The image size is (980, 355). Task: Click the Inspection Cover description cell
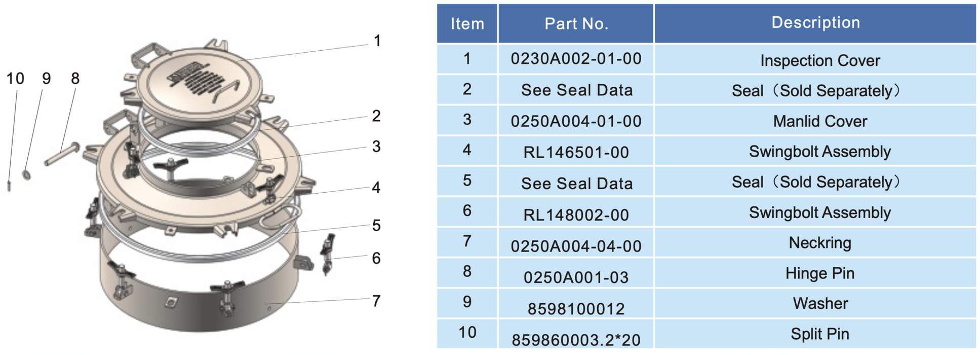point(819,60)
